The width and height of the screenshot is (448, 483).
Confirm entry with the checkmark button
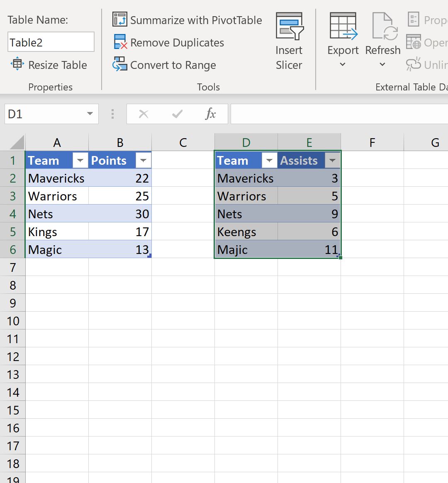(177, 114)
